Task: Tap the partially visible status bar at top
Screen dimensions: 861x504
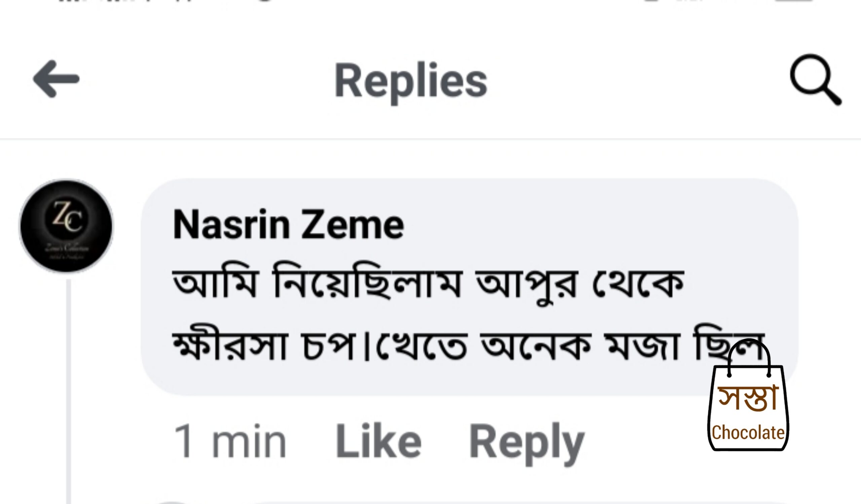Action: click(430, 2)
